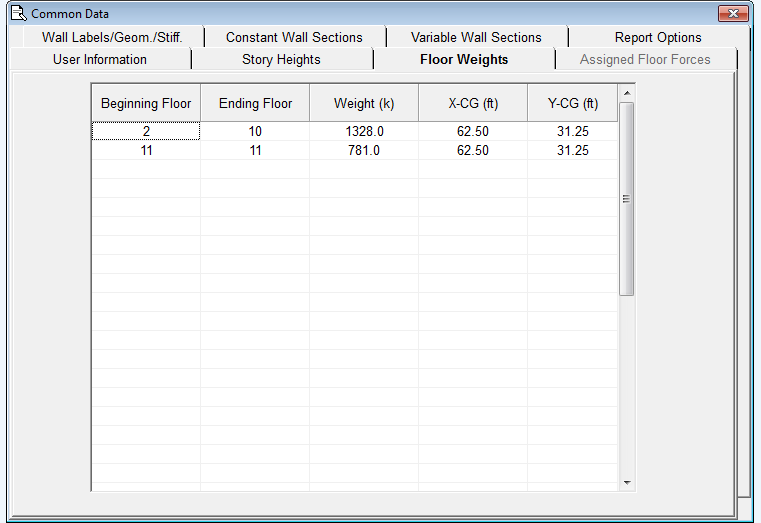Switch to the Story Heights tab
Screen dimensions: 761x523
click(281, 59)
